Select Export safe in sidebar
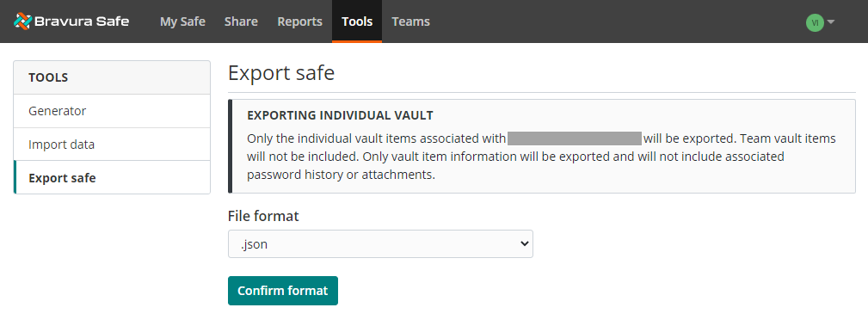The width and height of the screenshot is (868, 326). point(112,178)
